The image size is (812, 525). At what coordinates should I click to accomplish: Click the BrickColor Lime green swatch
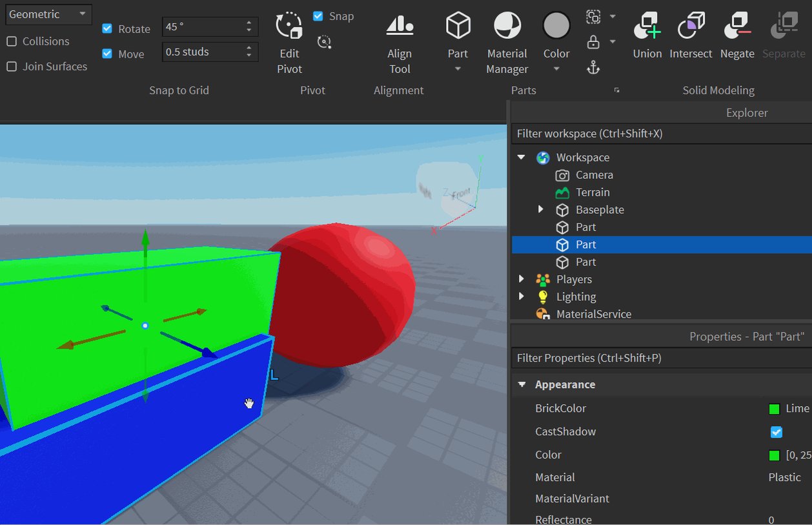pyautogui.click(x=773, y=408)
